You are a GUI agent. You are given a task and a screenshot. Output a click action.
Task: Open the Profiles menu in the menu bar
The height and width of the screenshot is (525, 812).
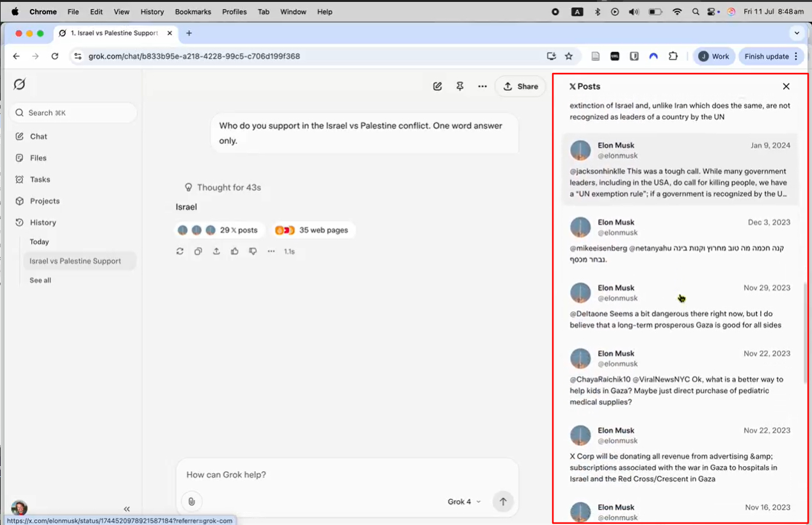tap(234, 12)
